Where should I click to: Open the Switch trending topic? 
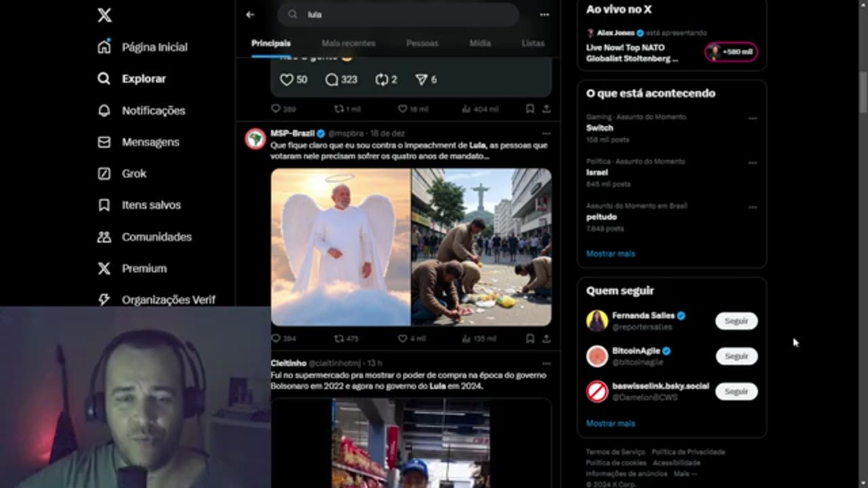[x=599, y=127]
